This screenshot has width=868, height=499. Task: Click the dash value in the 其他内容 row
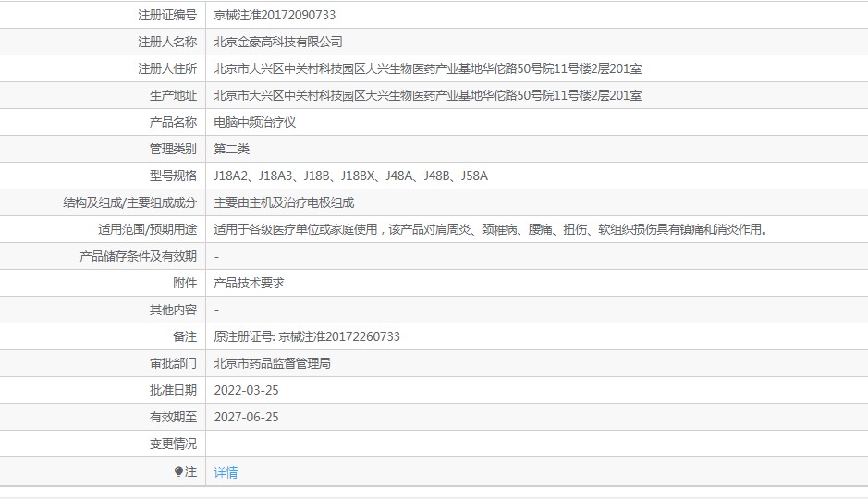pos(216,310)
